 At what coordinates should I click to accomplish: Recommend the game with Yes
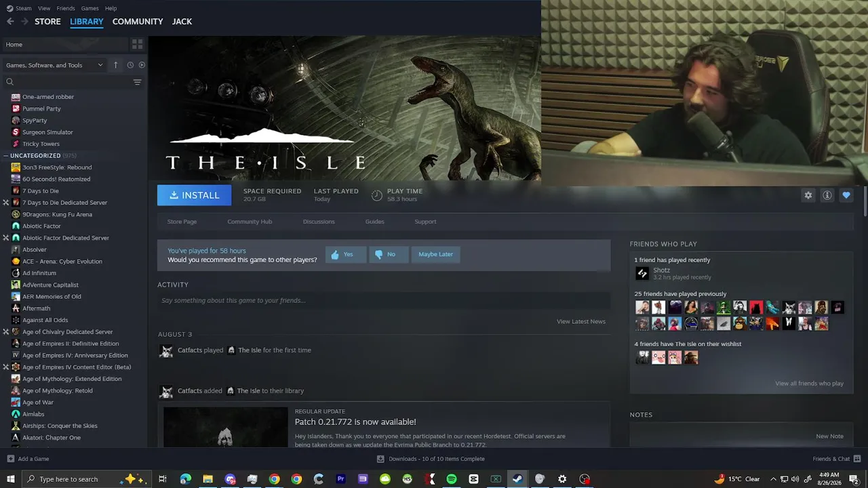click(x=345, y=254)
